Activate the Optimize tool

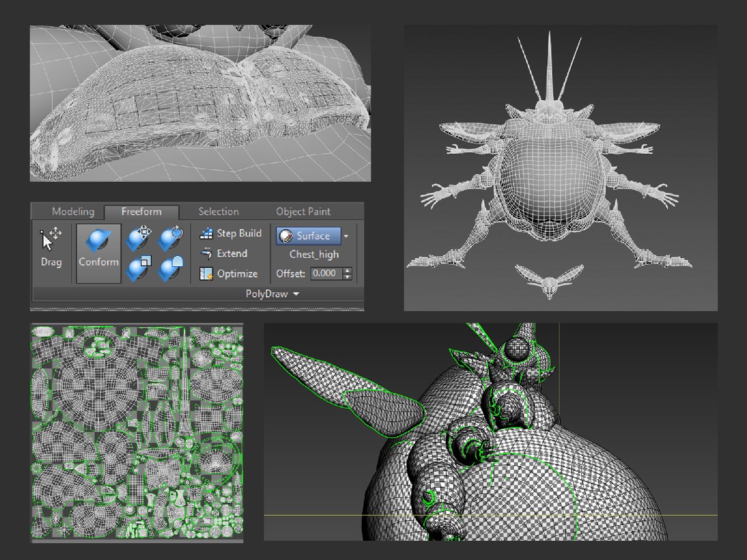point(228,274)
